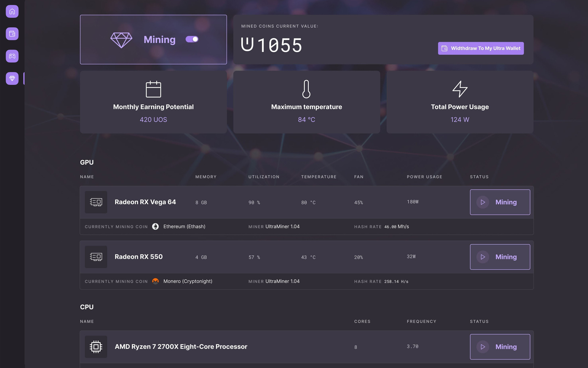The width and height of the screenshot is (588, 368).
Task: Open the Home sidebar icon
Action: 12,11
